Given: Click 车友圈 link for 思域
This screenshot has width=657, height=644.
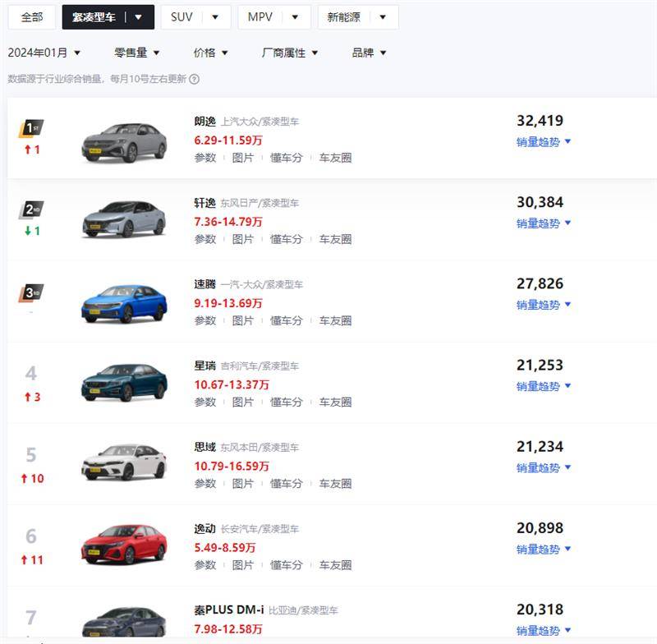Looking at the screenshot, I should point(335,484).
